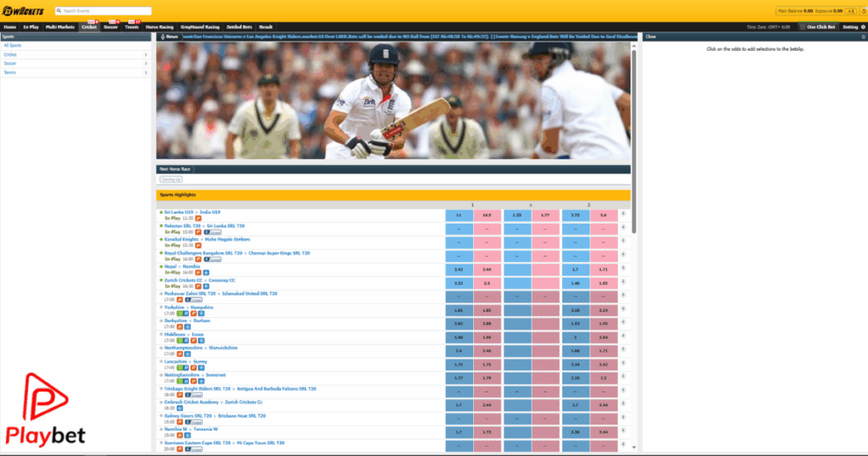Click the Coming Up button

coord(170,180)
